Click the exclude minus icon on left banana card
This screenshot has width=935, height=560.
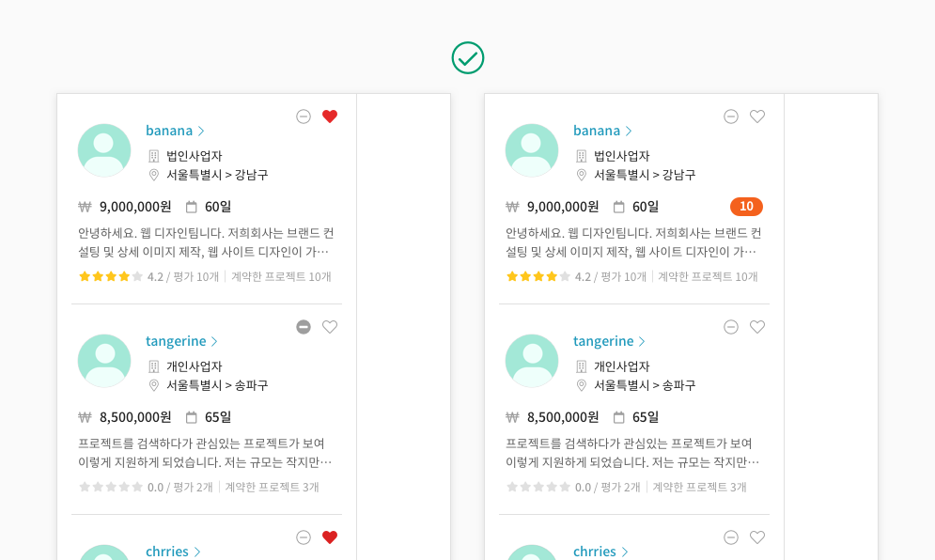coord(304,117)
